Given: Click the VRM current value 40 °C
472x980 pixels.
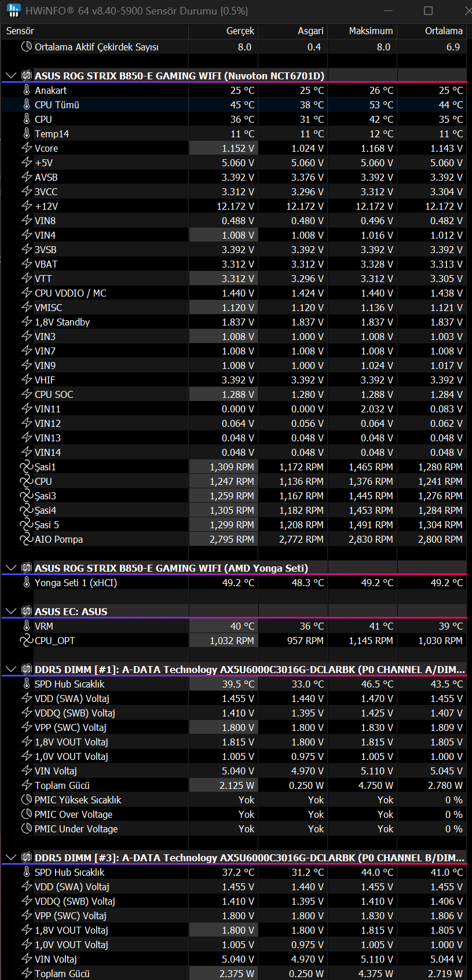Looking at the screenshot, I should click(242, 626).
